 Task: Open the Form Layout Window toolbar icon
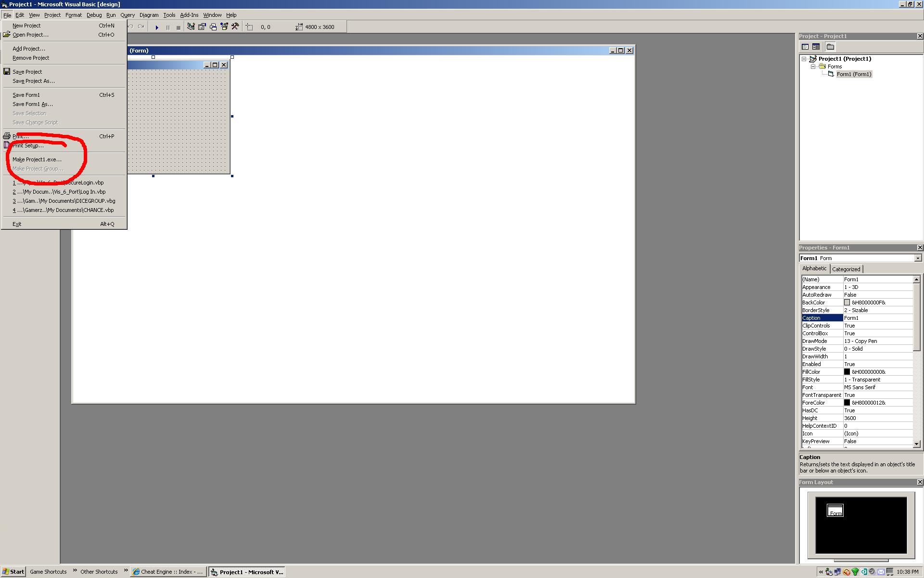[213, 27]
